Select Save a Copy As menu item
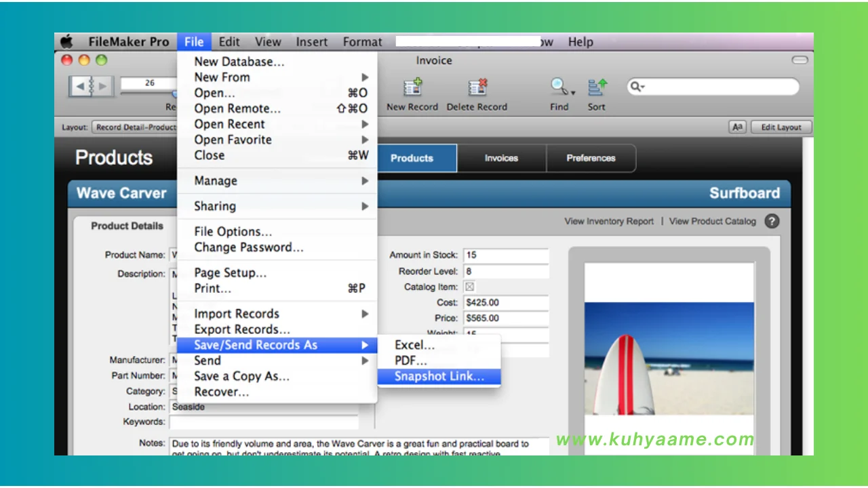 coord(277,376)
